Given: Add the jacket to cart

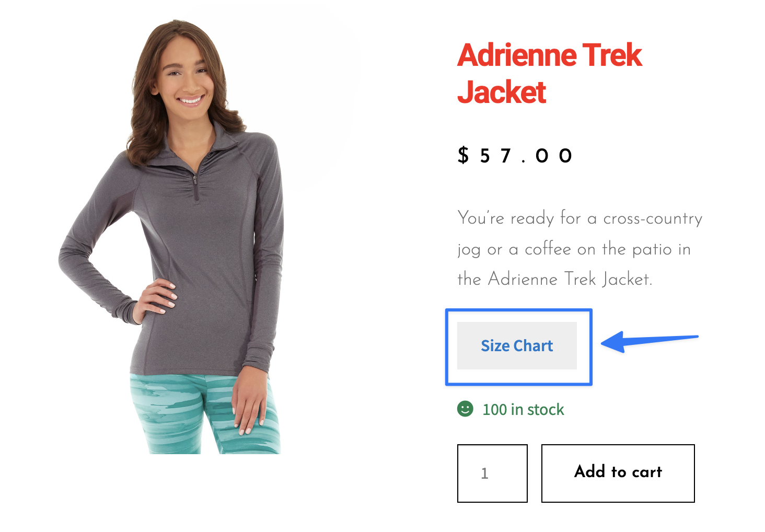Looking at the screenshot, I should click(x=618, y=473).
